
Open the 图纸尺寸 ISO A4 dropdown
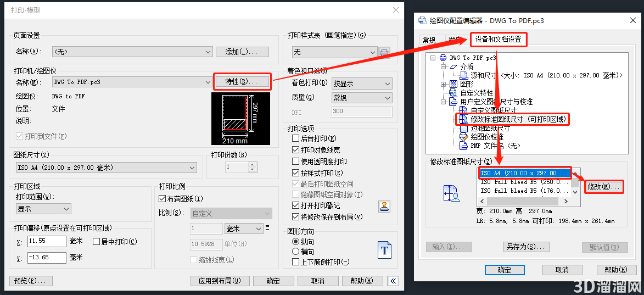(105, 168)
